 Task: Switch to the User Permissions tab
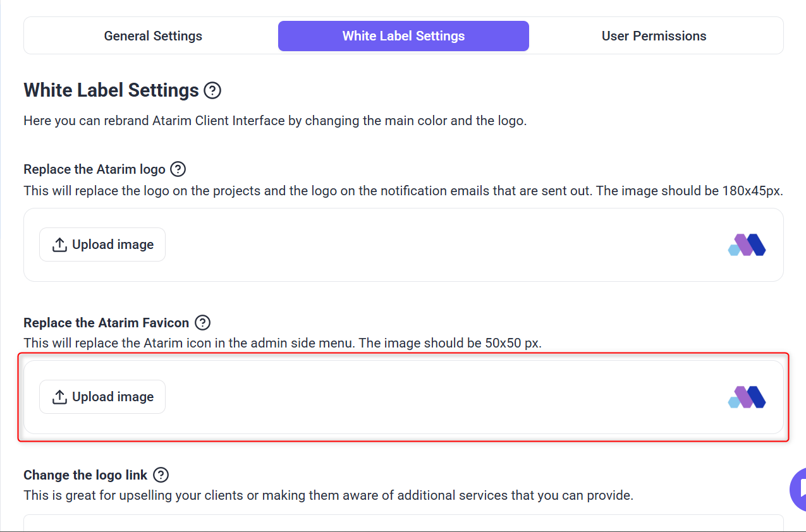click(x=654, y=36)
